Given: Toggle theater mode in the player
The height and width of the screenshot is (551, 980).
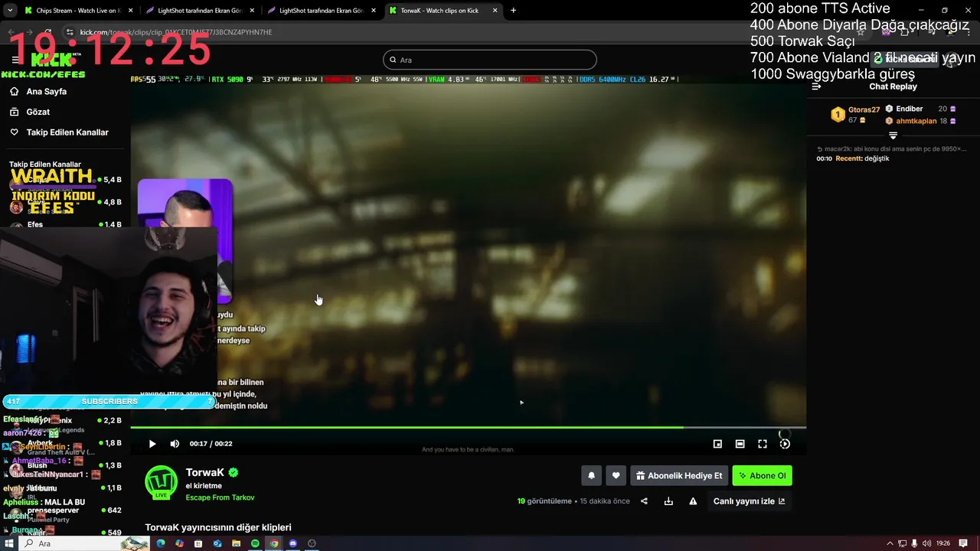Looking at the screenshot, I should (740, 444).
